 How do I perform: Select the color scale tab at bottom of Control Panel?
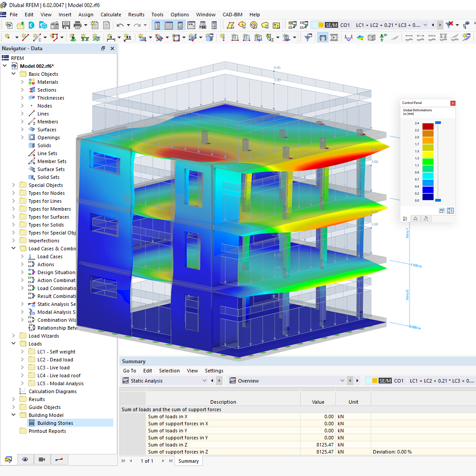point(405,218)
